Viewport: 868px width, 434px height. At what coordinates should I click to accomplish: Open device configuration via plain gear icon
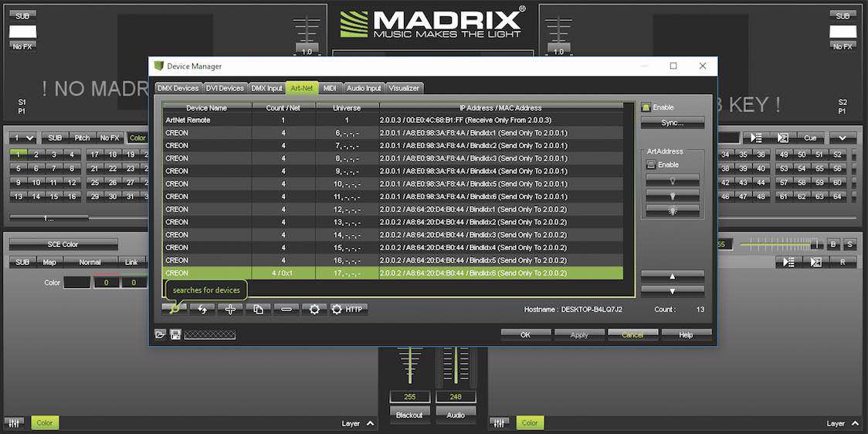click(314, 310)
